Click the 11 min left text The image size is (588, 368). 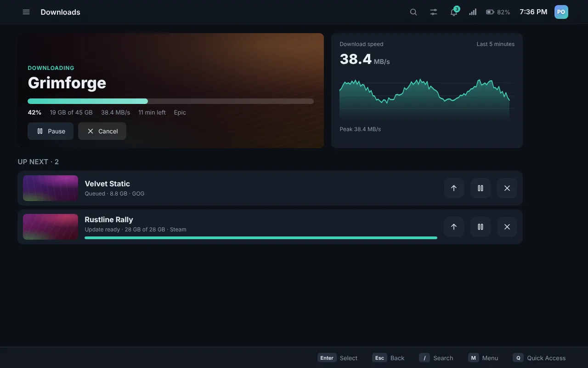click(x=152, y=112)
